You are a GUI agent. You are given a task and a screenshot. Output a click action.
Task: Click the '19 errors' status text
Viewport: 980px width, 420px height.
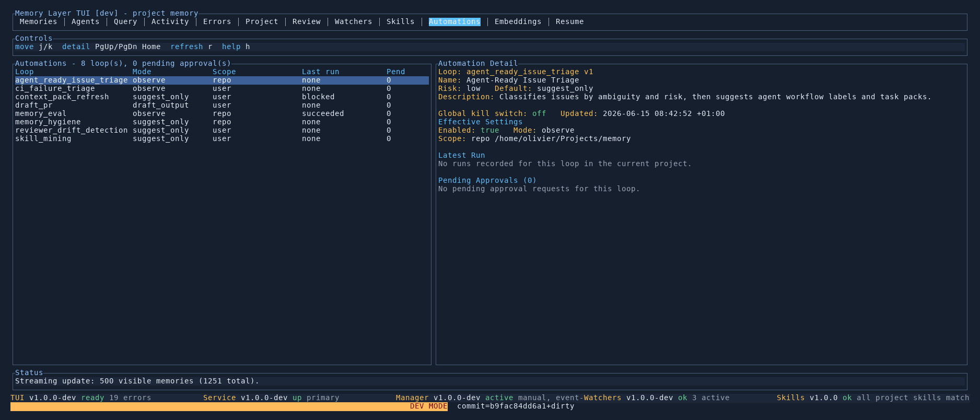coord(130,398)
